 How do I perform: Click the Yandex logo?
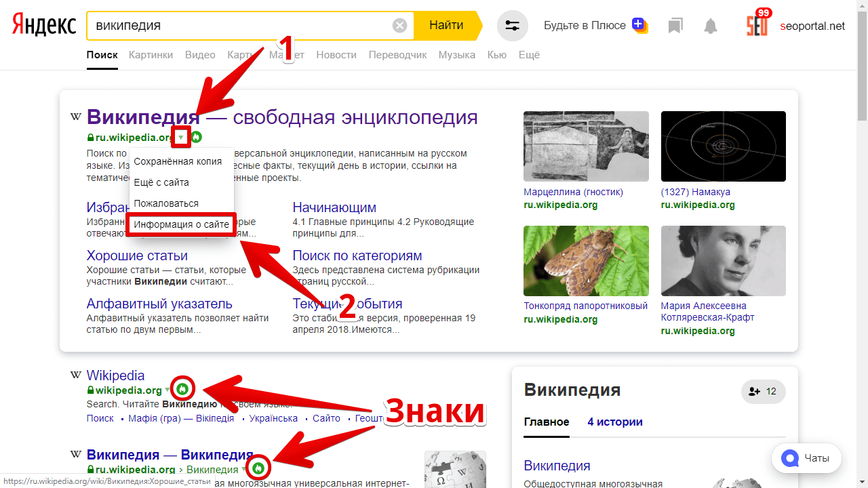pyautogui.click(x=44, y=26)
